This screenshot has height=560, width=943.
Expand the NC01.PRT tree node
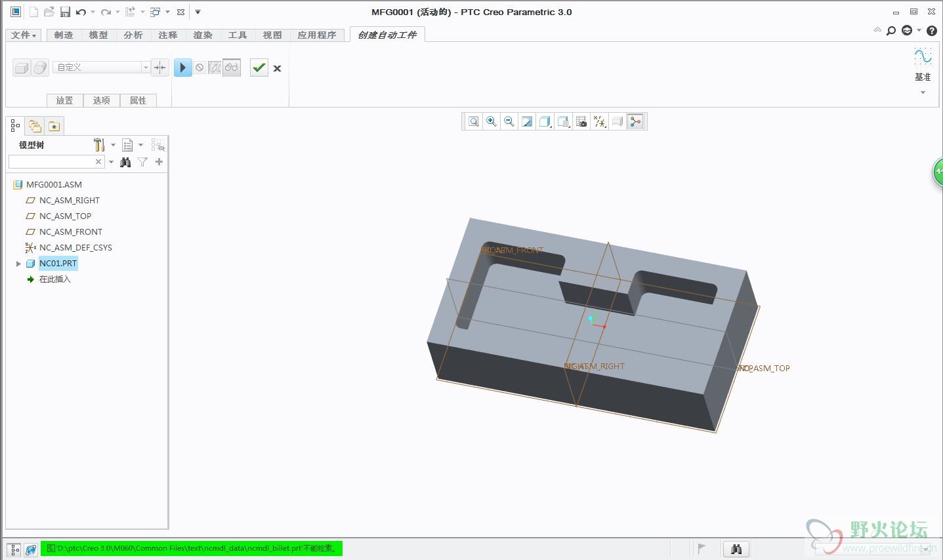(18, 264)
